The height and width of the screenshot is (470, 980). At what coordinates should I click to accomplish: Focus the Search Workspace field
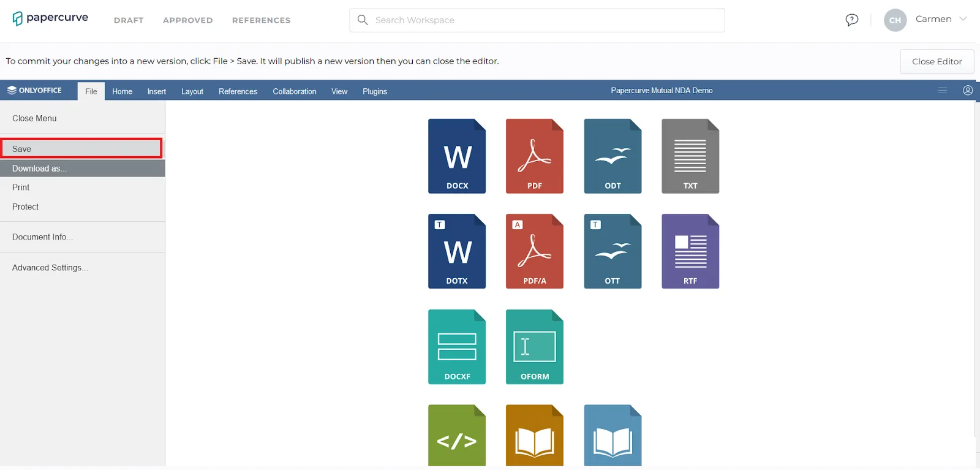(x=537, y=20)
